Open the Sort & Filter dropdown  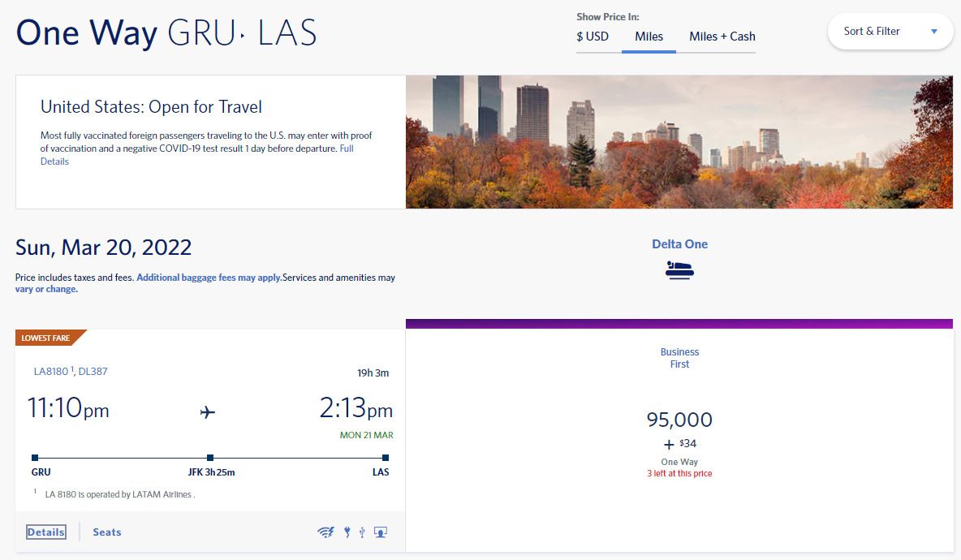(890, 32)
